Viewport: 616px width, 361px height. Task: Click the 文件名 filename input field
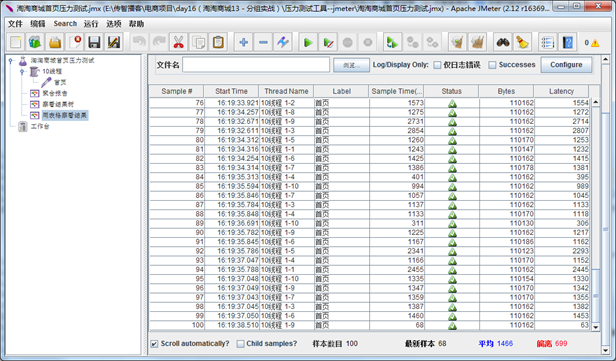point(256,65)
